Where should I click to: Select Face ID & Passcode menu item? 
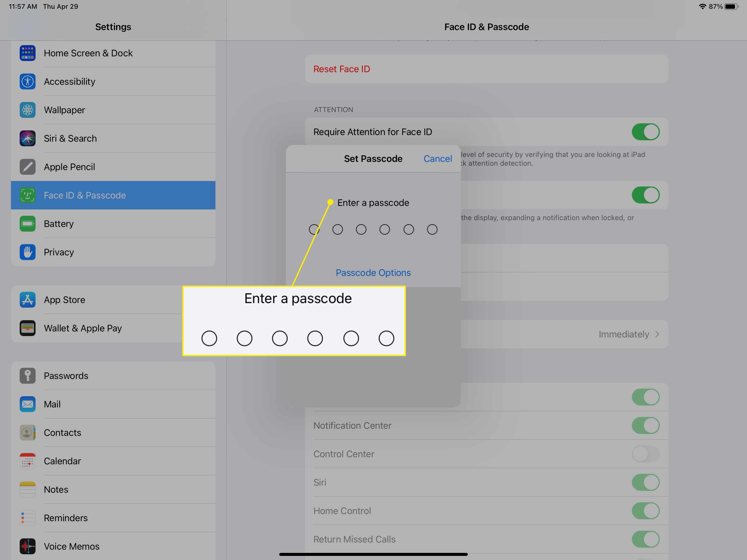(x=113, y=195)
